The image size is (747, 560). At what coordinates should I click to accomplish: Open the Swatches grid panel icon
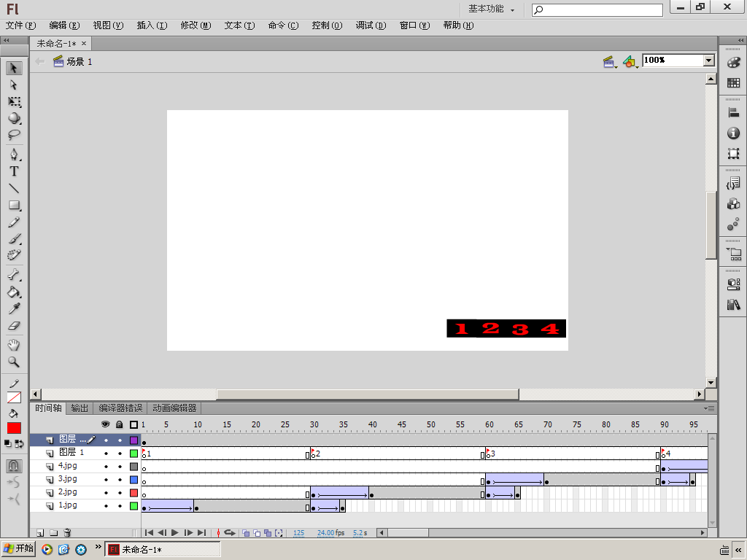click(734, 83)
